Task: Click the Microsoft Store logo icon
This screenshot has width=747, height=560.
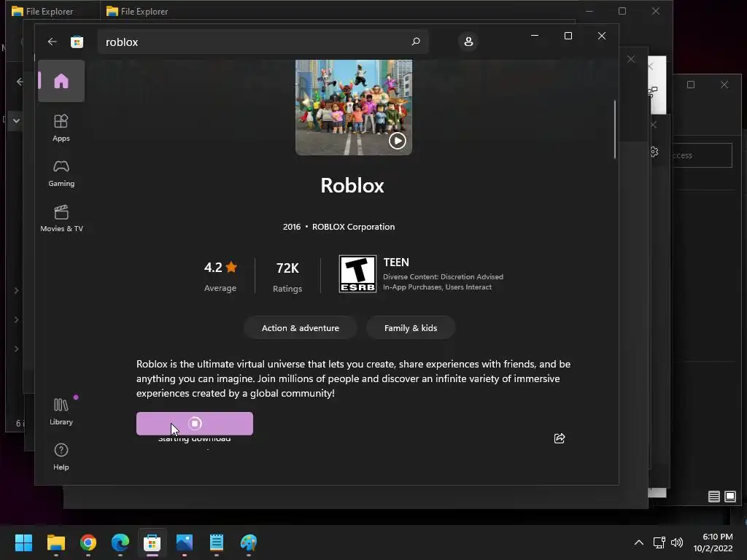Action: click(x=77, y=42)
